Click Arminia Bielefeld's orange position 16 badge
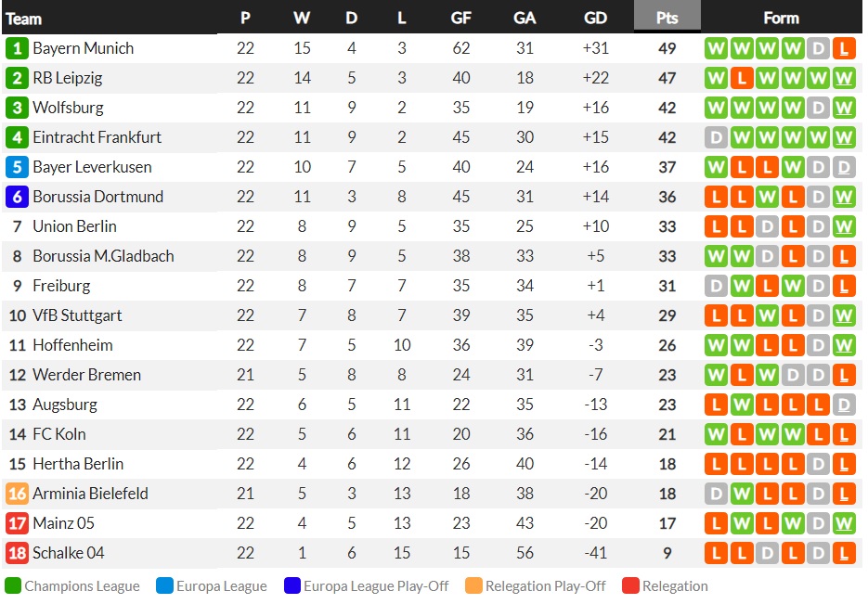The height and width of the screenshot is (604, 868). tap(17, 494)
